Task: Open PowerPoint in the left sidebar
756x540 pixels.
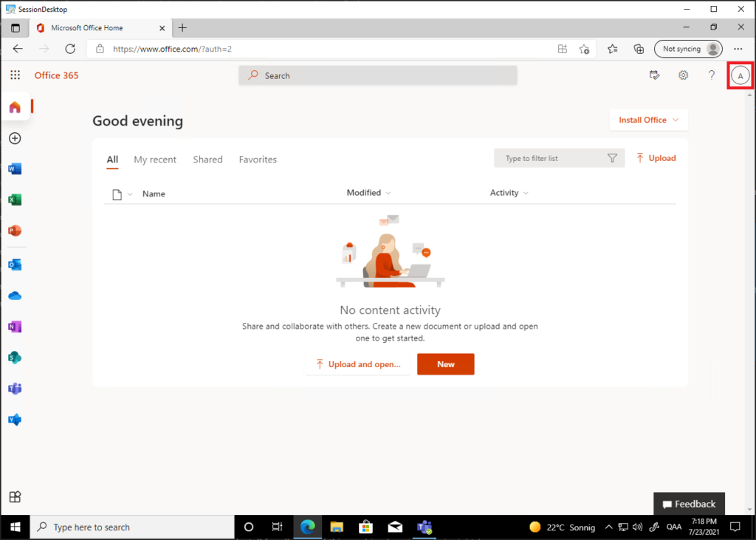Action: (x=15, y=230)
